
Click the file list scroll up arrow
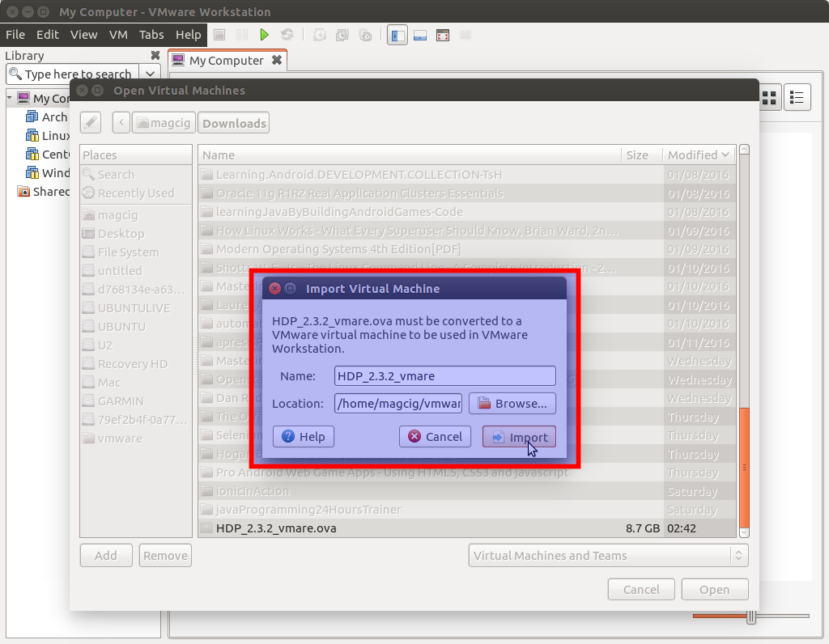[x=745, y=150]
